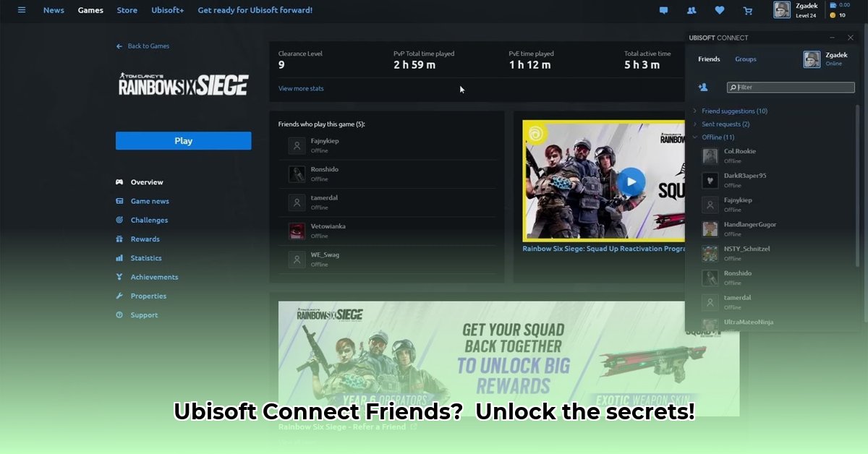
Task: Open Statistics from the left sidebar
Action: pyautogui.click(x=145, y=257)
